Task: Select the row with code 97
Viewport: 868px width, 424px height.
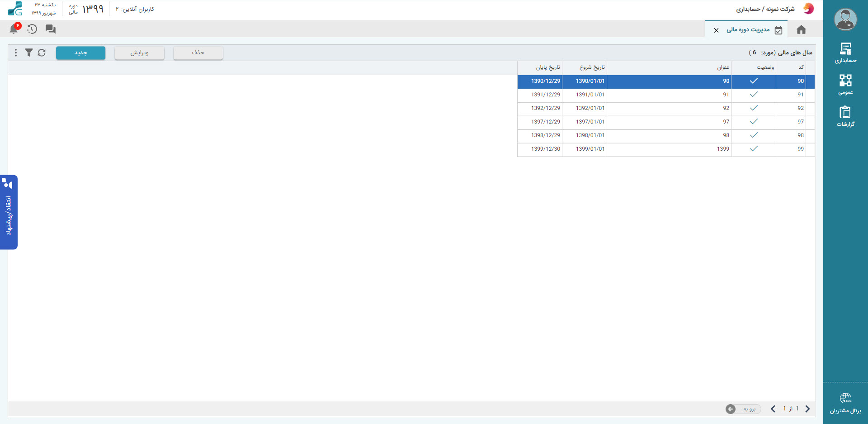Action: tap(666, 122)
